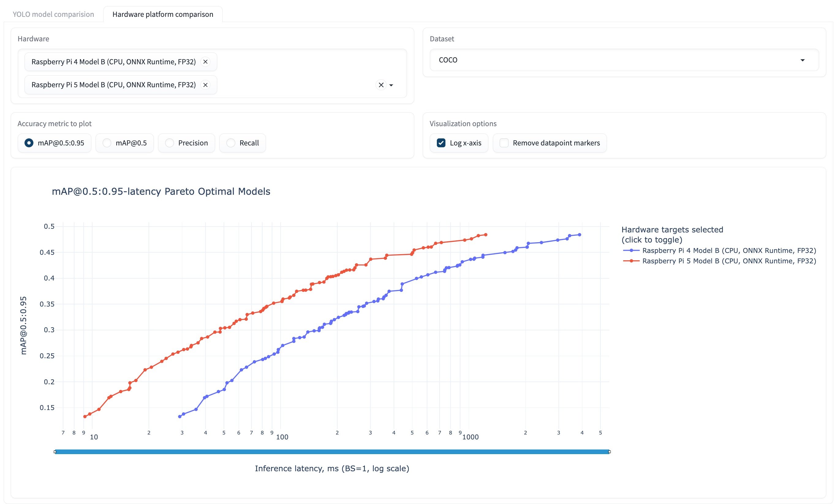The height and width of the screenshot is (504, 840).
Task: Click the mAP@0.5:0.95 y-axis label
Action: pyautogui.click(x=24, y=326)
